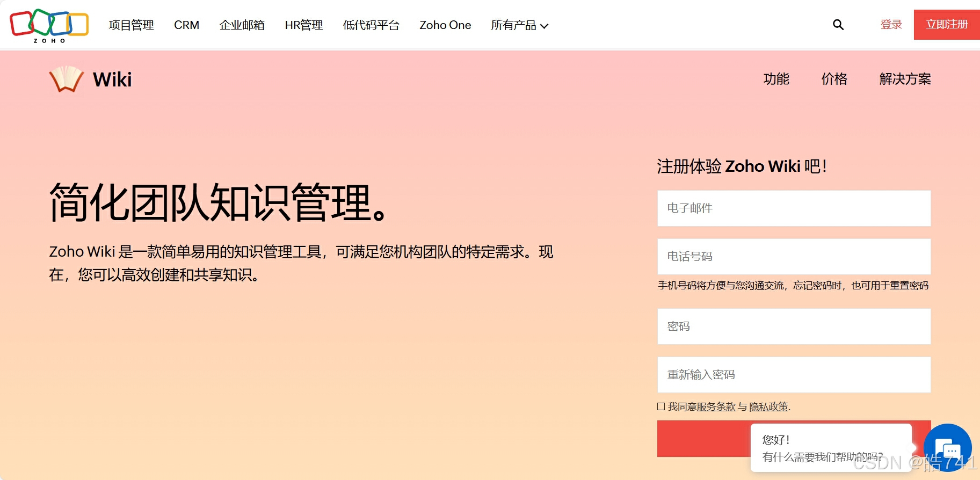
Task: Focus the 重新输入密码 confirm password field
Action: [x=794, y=375]
